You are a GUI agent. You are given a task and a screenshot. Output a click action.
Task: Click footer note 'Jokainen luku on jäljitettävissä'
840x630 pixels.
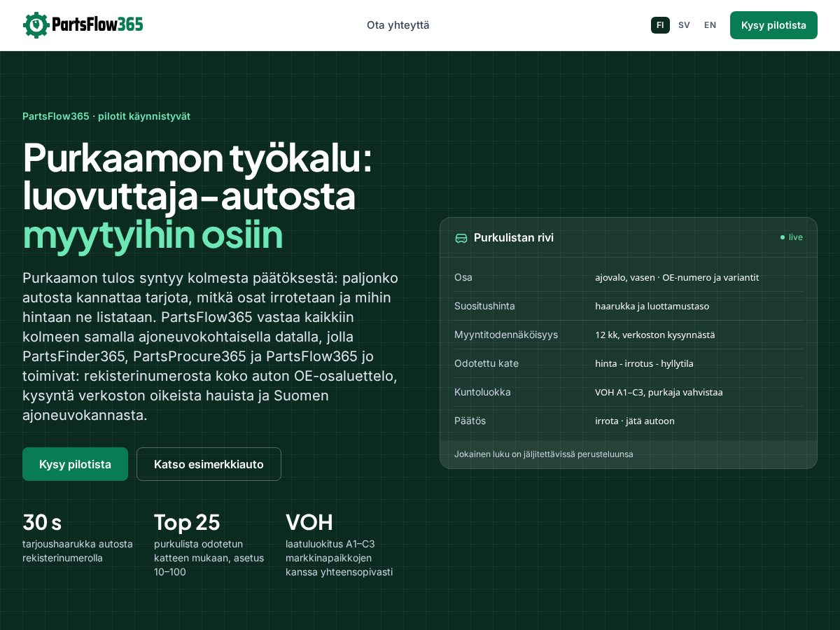pyautogui.click(x=544, y=454)
